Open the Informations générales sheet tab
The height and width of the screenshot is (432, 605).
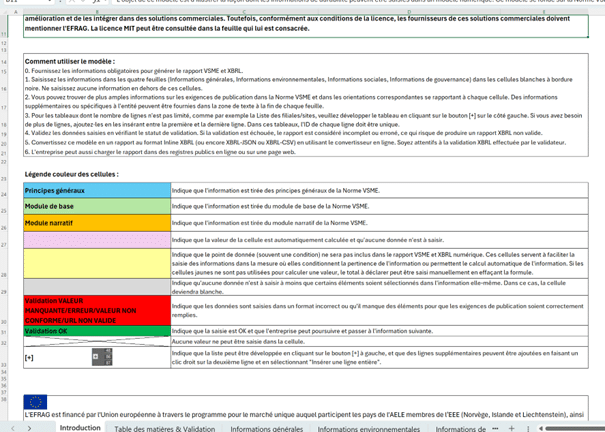[267, 427]
